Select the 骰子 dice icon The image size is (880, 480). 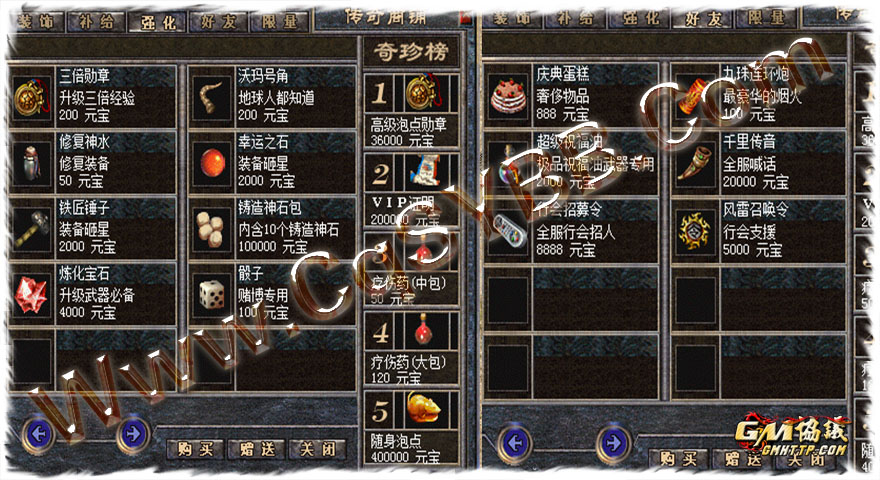(212, 295)
